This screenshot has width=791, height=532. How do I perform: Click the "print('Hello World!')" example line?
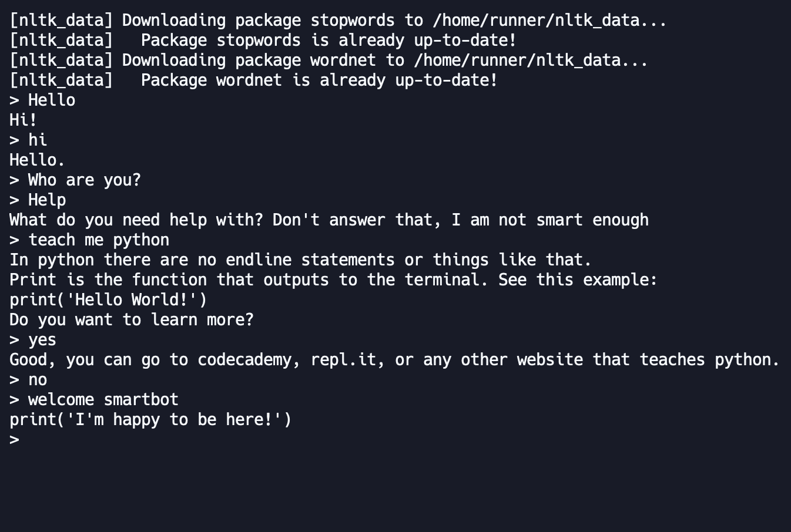[x=108, y=300]
